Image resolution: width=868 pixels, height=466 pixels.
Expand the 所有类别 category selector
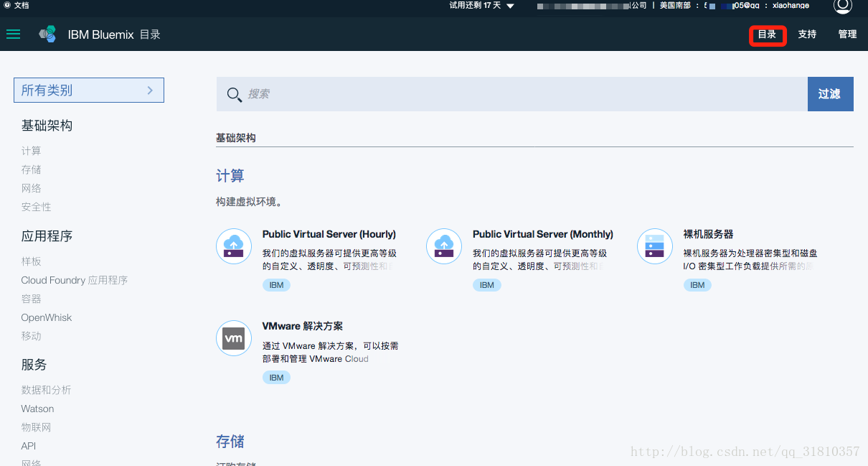tap(89, 90)
